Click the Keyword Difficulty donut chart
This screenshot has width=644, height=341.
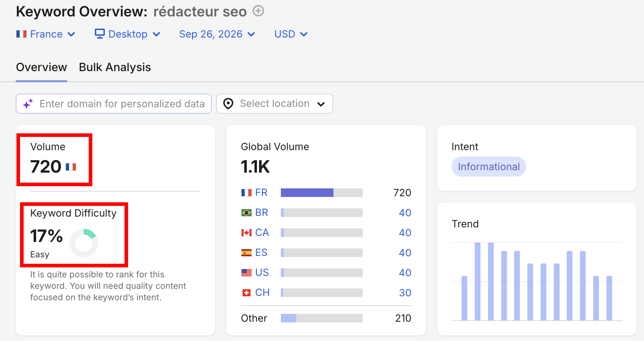pos(84,243)
